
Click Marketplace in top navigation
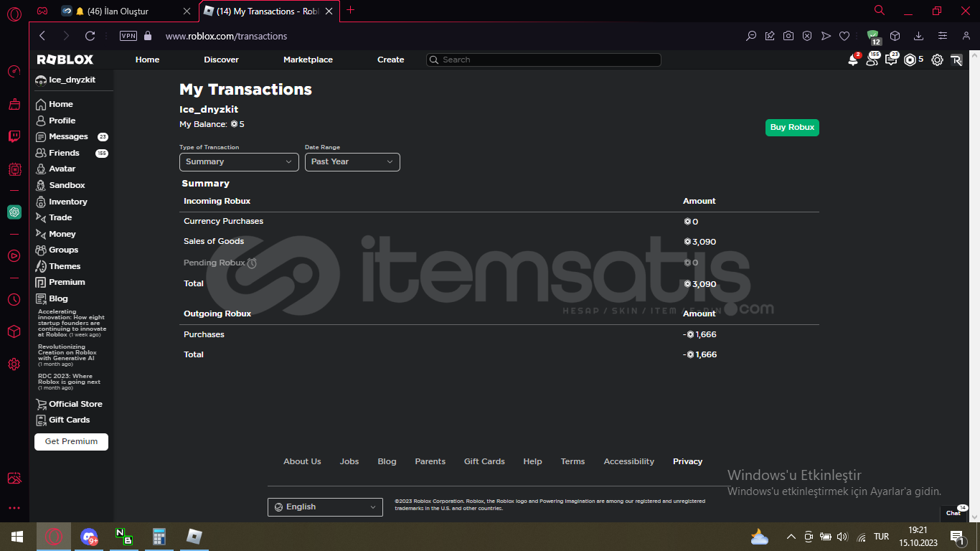coord(308,60)
